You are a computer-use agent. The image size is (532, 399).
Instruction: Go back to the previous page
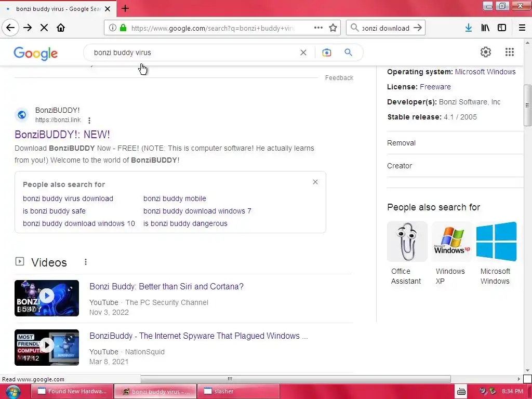pyautogui.click(x=10, y=28)
